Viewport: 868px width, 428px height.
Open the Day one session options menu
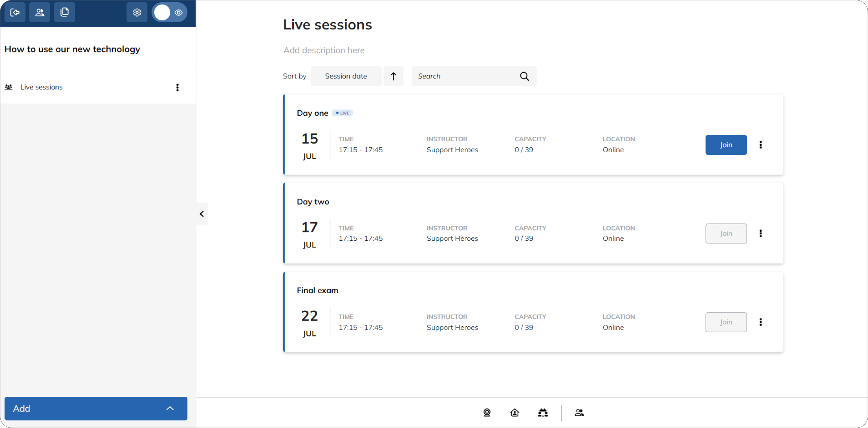point(761,145)
